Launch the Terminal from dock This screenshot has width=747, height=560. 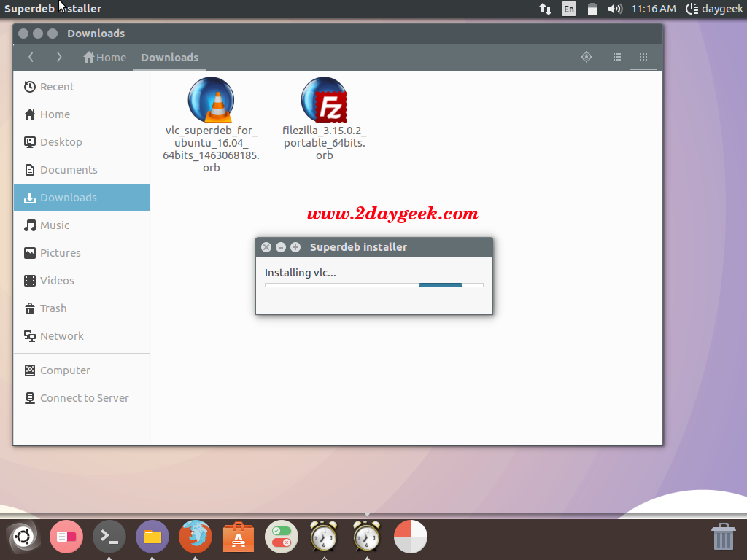click(109, 537)
